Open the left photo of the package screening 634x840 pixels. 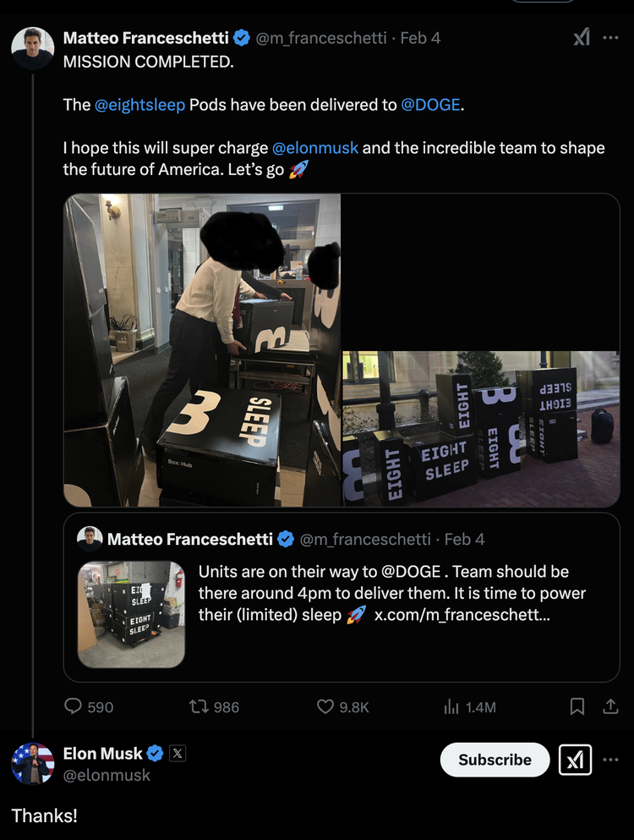(x=202, y=350)
